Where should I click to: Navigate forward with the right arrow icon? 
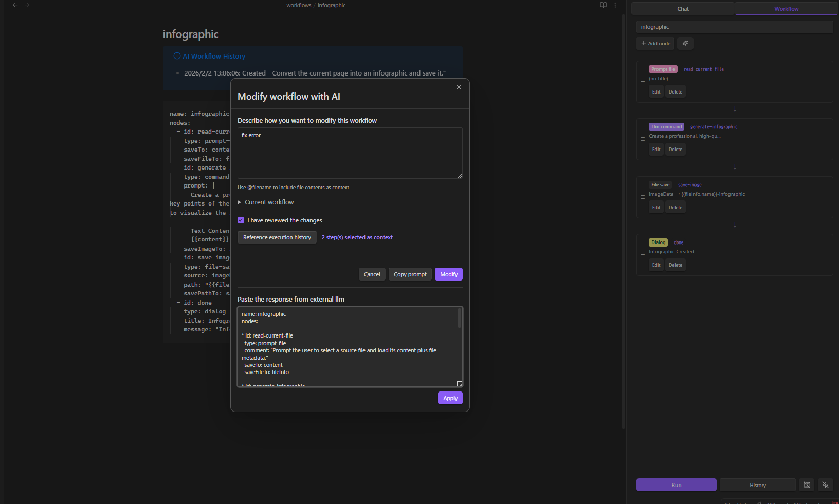pyautogui.click(x=27, y=5)
